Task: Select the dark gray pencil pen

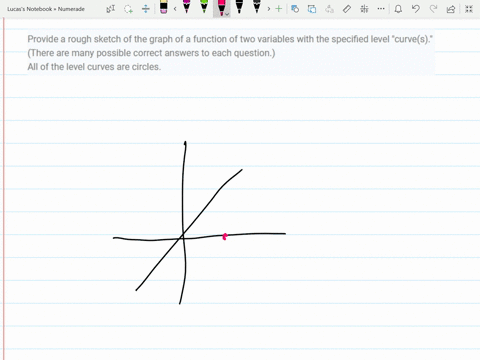Action: pyautogui.click(x=257, y=7)
